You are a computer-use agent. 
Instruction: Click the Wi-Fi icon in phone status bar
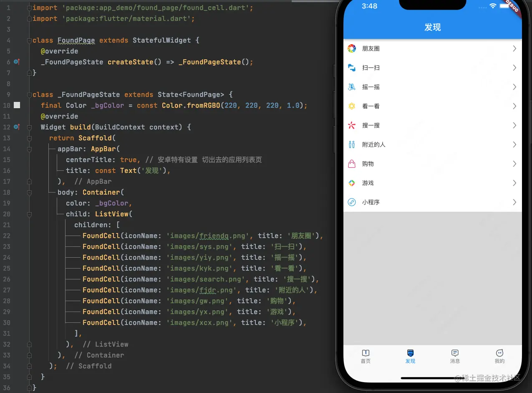tap(493, 6)
